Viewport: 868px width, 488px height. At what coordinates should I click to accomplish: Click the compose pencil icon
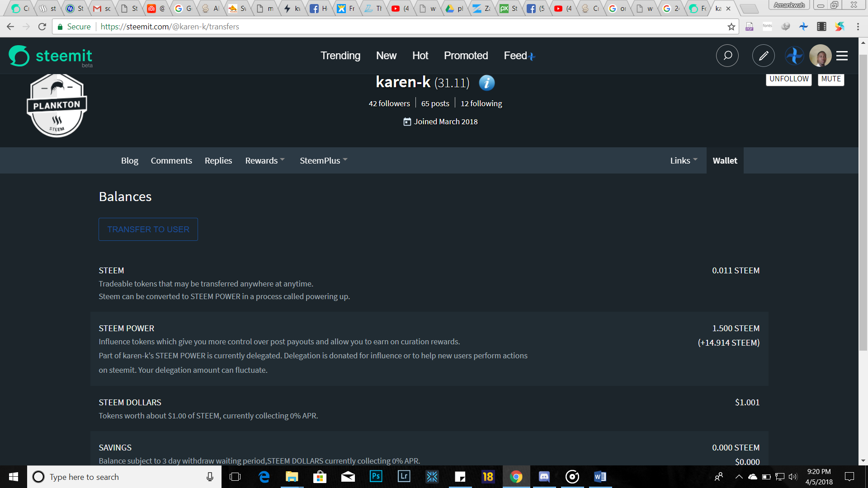[763, 56]
